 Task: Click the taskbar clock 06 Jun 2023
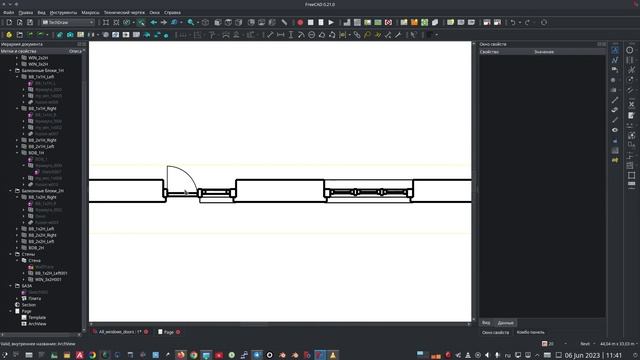click(593, 355)
